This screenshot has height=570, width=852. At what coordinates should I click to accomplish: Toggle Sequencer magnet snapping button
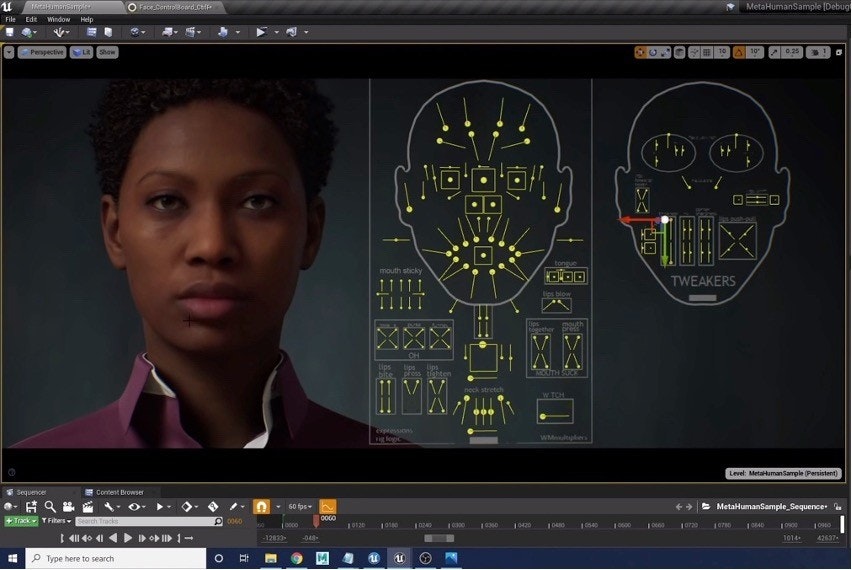click(x=261, y=506)
